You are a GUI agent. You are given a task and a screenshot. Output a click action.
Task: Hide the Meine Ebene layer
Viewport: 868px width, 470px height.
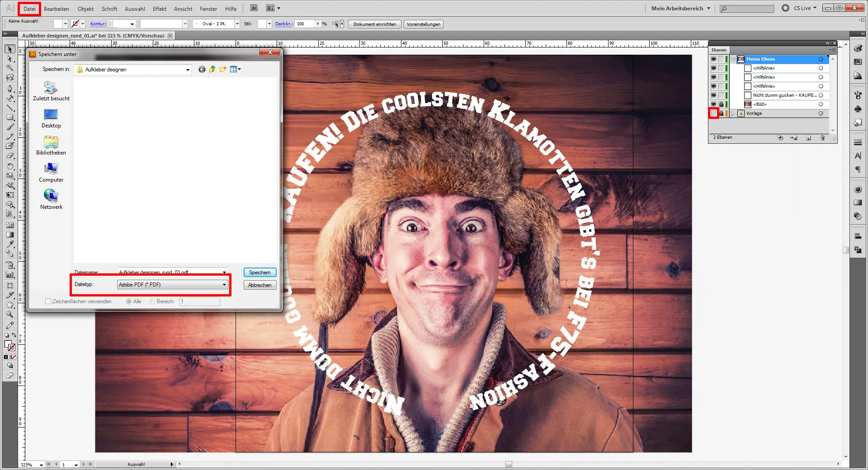pyautogui.click(x=713, y=59)
